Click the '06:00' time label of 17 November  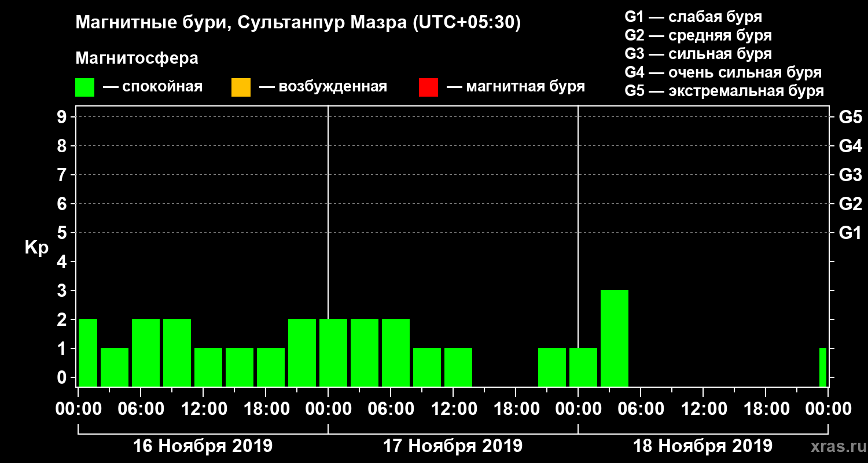pyautogui.click(x=391, y=409)
